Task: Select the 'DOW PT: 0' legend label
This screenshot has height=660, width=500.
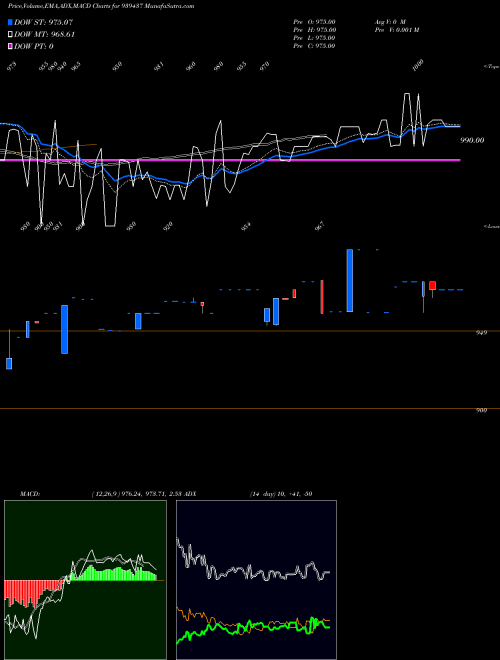Action: 34,46
